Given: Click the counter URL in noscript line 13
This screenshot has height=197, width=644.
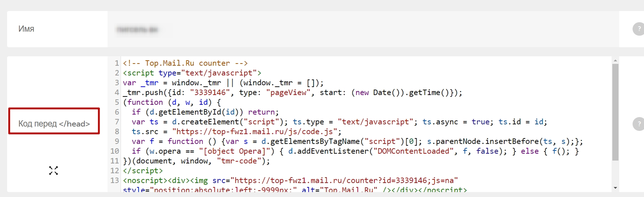Looking at the screenshot, I should pyautogui.click(x=345, y=181).
